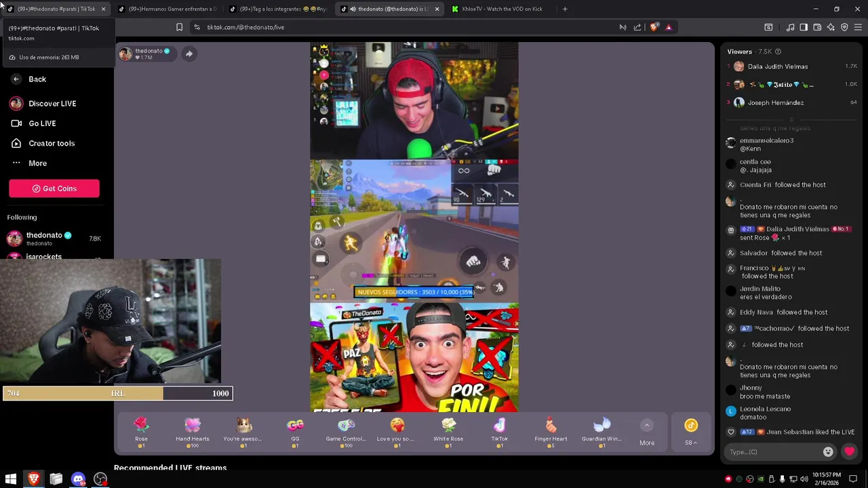Send a Rose gift
This screenshot has width=868, height=488.
click(x=141, y=431)
